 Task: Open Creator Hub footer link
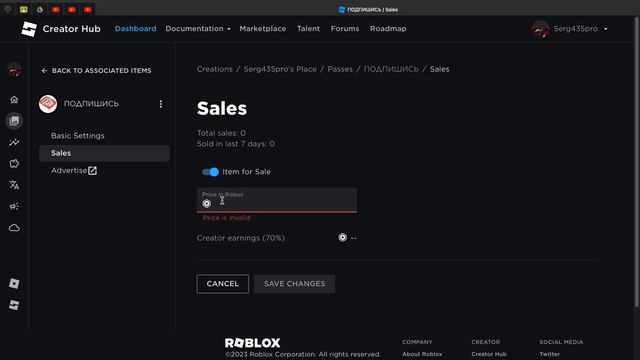tap(489, 354)
